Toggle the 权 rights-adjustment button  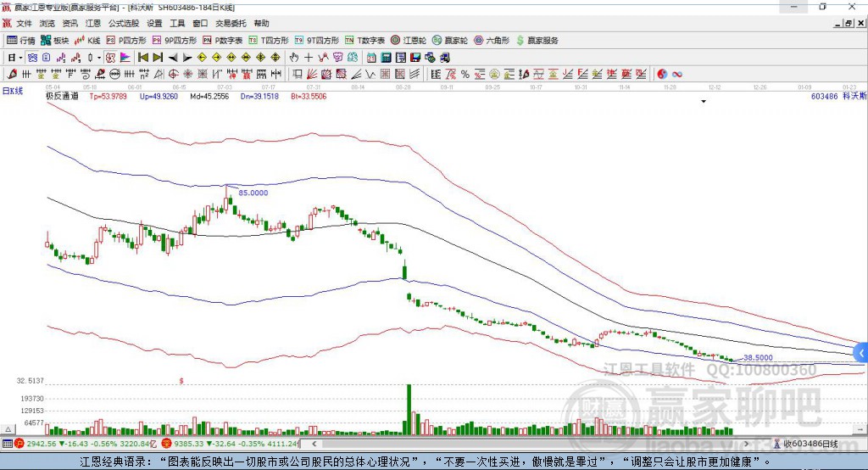tap(110, 58)
